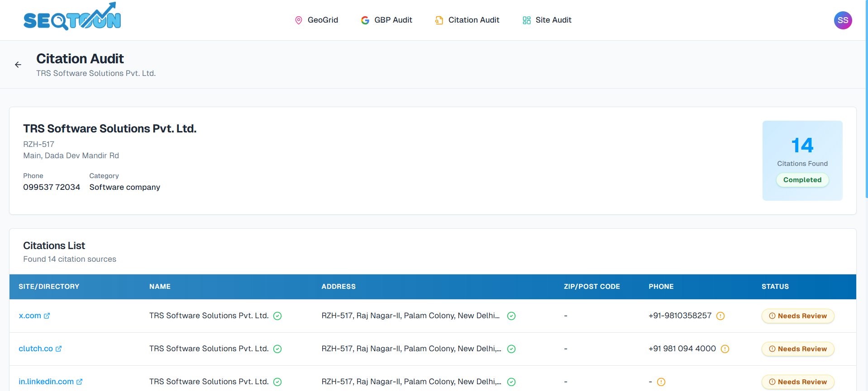Click the page vertical scrollbar
The width and height of the screenshot is (868, 391).
pos(866,99)
